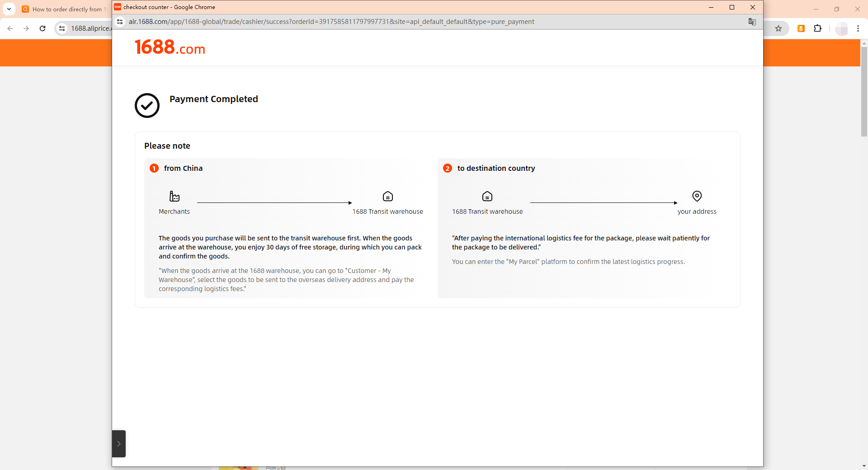Image resolution: width=868 pixels, height=470 pixels.
Task: Open the translate page icon in popup address bar
Action: pyautogui.click(x=752, y=22)
